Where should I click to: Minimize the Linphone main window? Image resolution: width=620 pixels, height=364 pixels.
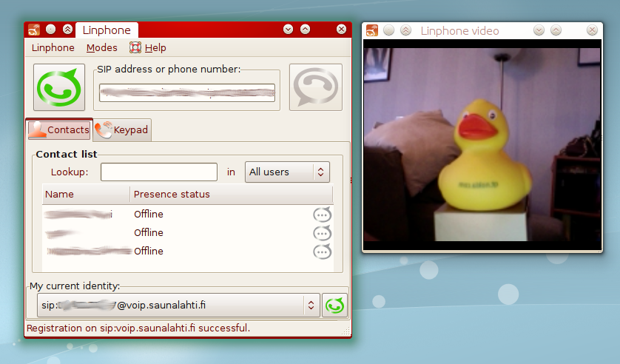pos(289,30)
